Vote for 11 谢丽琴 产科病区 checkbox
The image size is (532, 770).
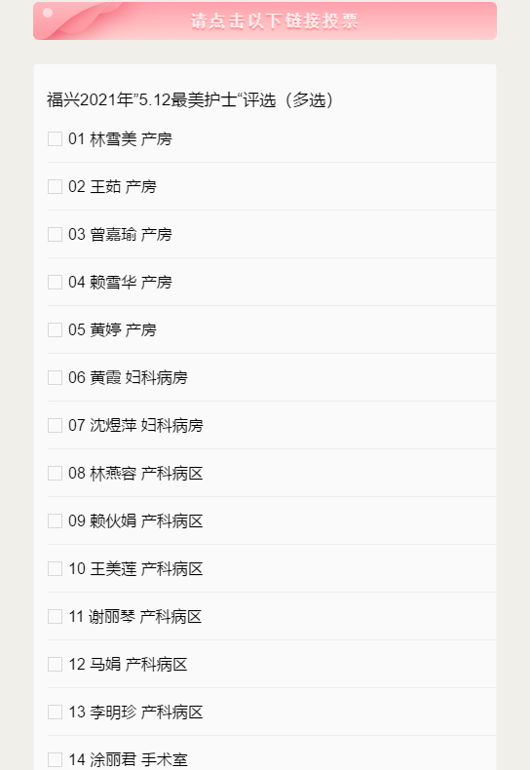point(55,616)
